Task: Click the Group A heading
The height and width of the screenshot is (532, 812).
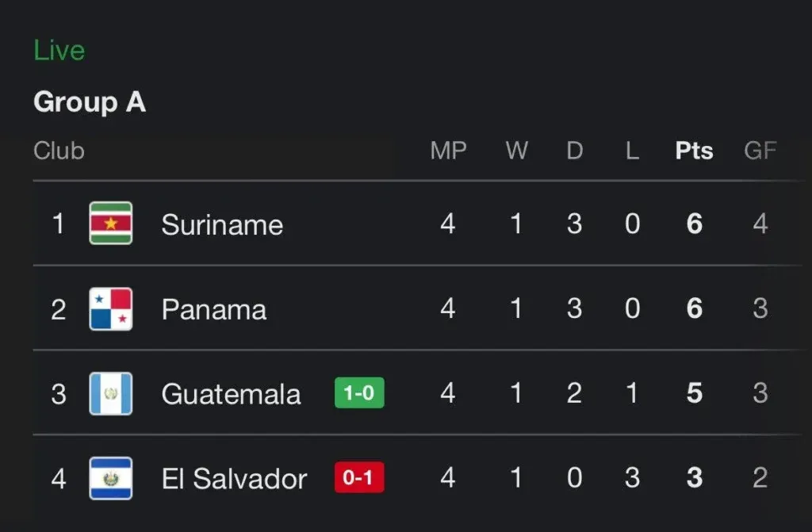Action: point(90,102)
